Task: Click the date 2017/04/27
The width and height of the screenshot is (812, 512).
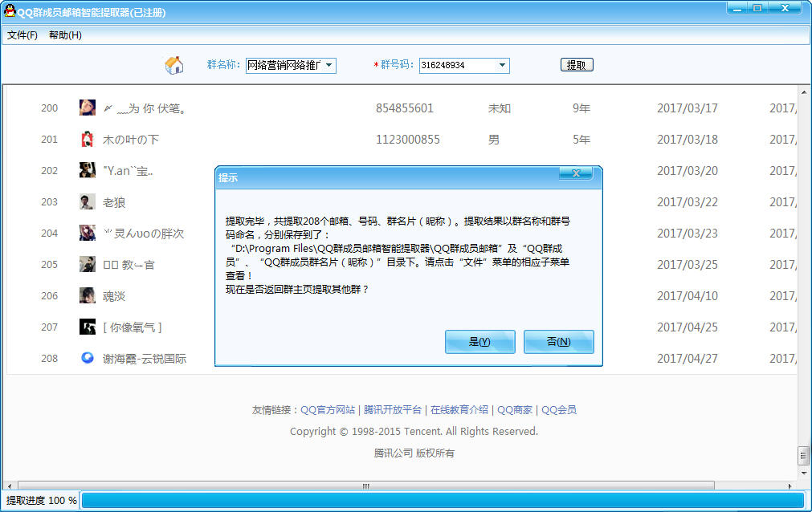Action: (688, 358)
